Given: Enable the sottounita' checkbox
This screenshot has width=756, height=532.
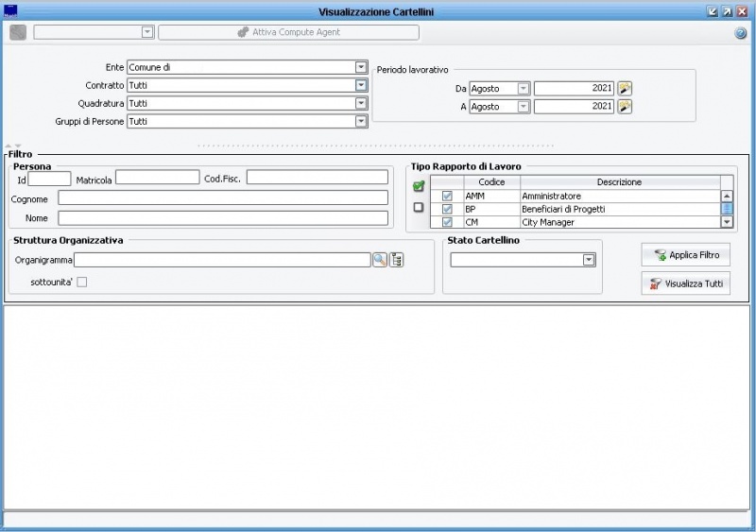Looking at the screenshot, I should [82, 282].
